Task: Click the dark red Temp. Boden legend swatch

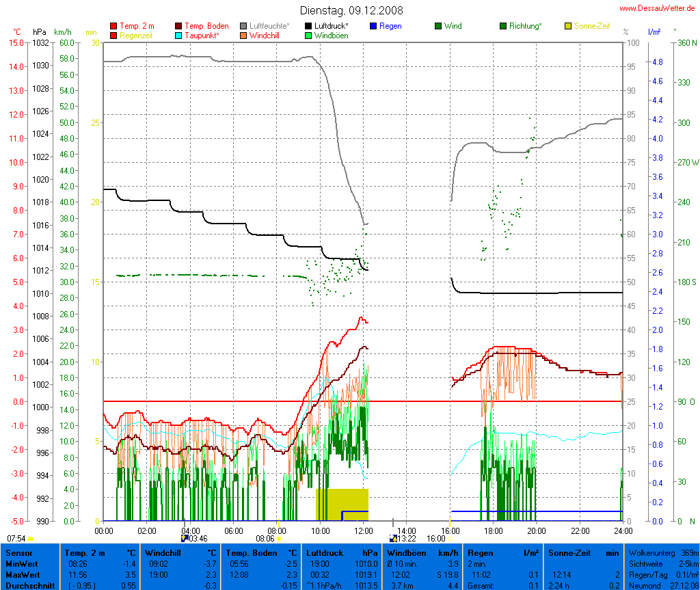Action: [179, 26]
